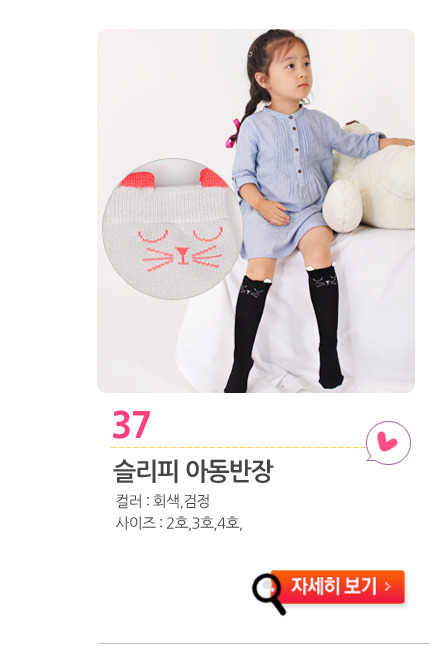This screenshot has width=430, height=647.
Task: Choose the 검정 color option text
Action: tap(197, 501)
